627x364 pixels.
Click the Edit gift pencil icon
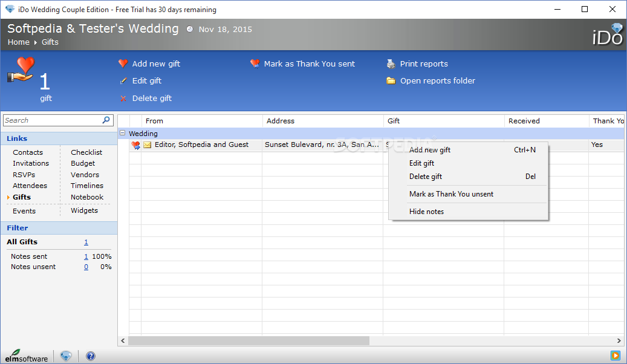point(123,81)
